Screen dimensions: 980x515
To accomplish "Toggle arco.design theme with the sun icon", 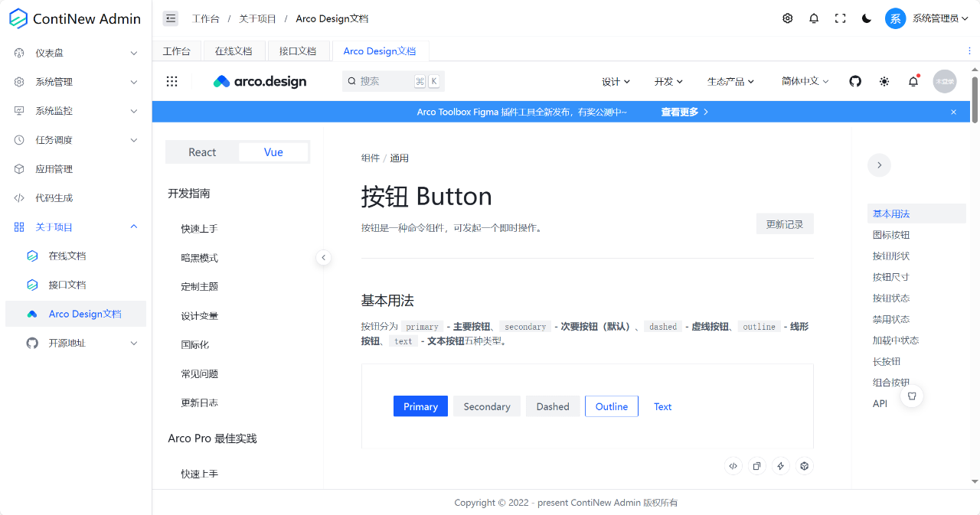I will pyautogui.click(x=884, y=81).
